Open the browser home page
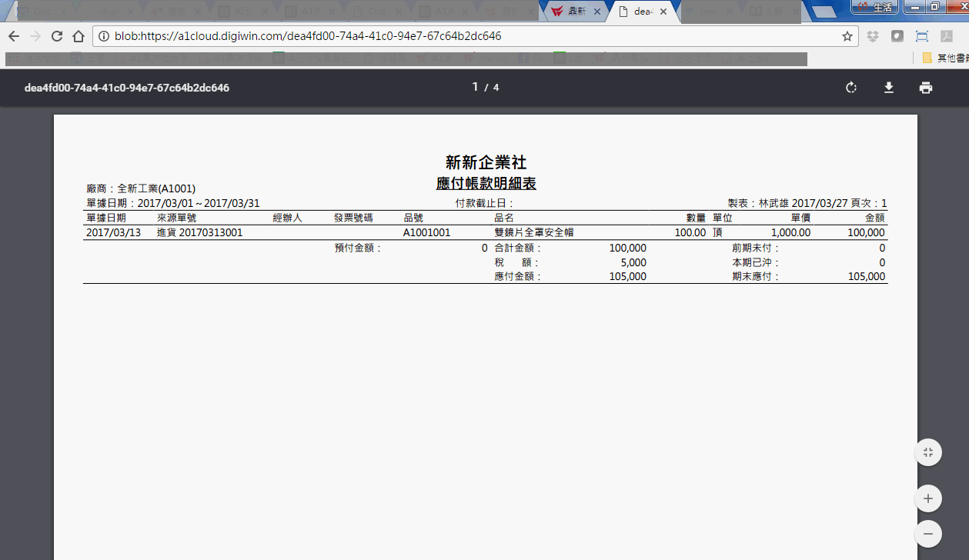 (79, 36)
